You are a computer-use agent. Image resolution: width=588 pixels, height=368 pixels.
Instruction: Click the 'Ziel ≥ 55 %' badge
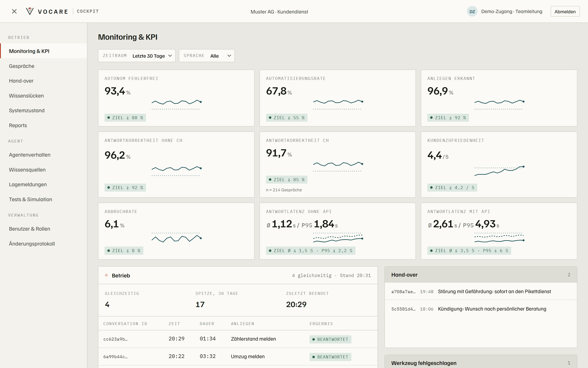tap(286, 118)
